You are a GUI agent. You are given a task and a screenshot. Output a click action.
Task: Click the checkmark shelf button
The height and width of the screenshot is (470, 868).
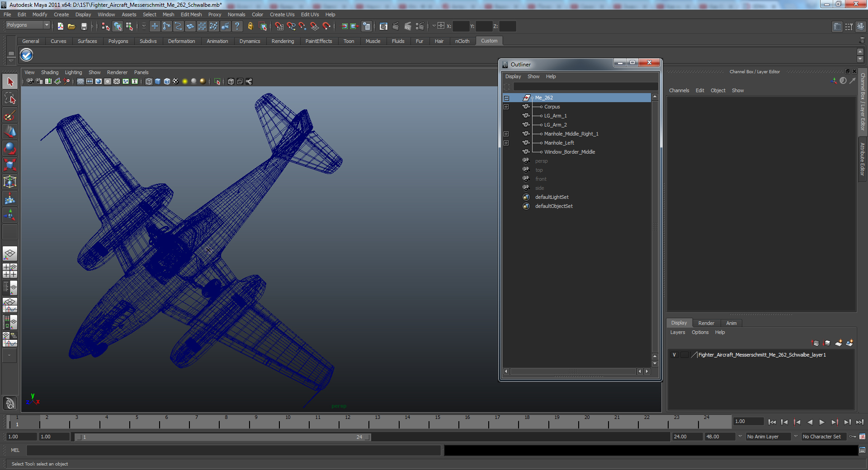point(27,55)
